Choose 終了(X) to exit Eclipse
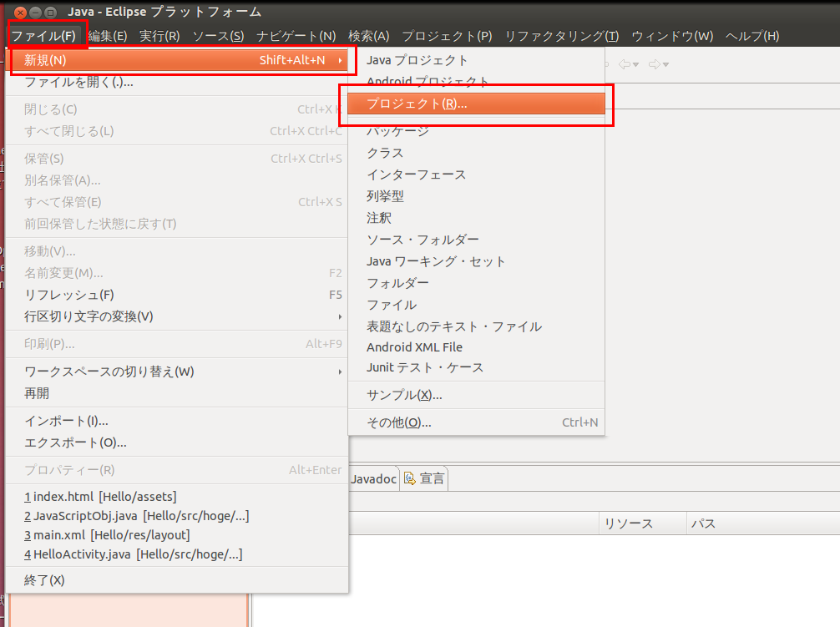This screenshot has width=840, height=627. pos(177,580)
